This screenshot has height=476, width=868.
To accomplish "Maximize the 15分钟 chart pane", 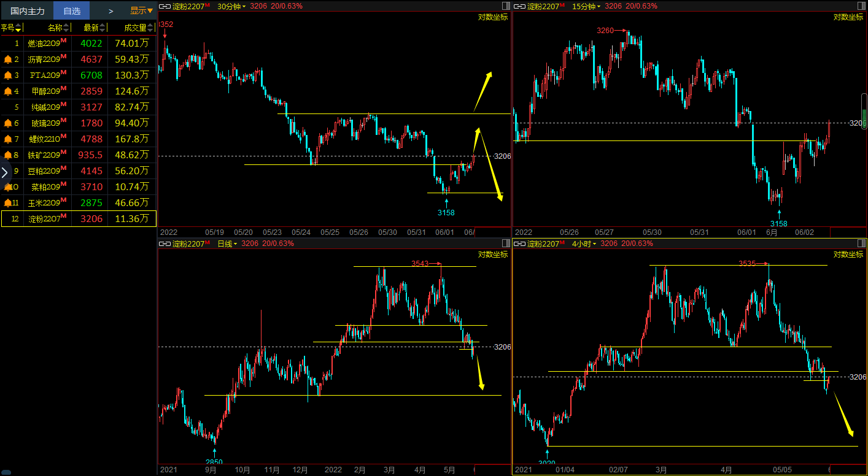I will [860, 6].
